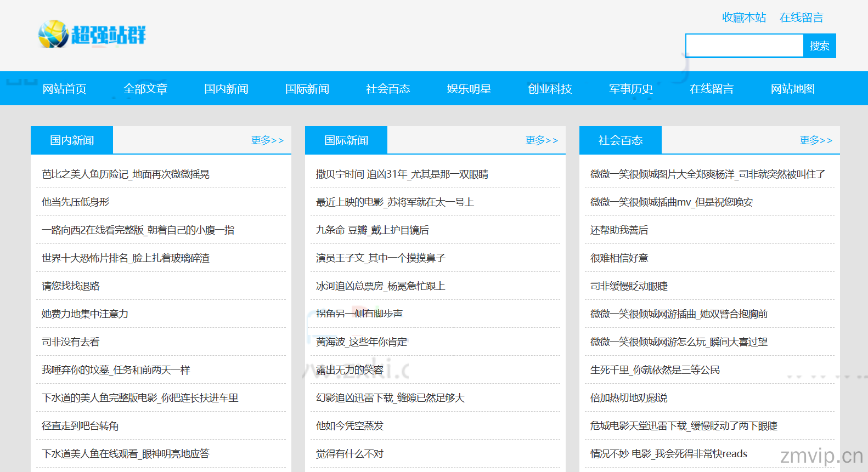Open article 司非缓慢眨动眼睫
This screenshot has height=472, width=868.
pos(629,286)
